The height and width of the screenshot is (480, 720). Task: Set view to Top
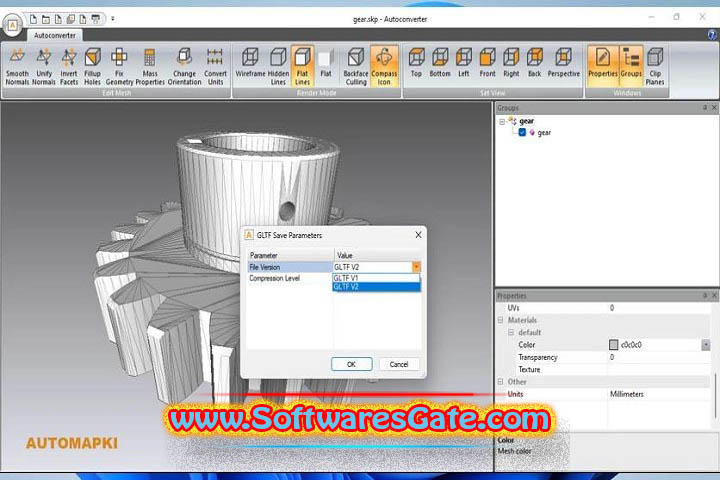416,62
